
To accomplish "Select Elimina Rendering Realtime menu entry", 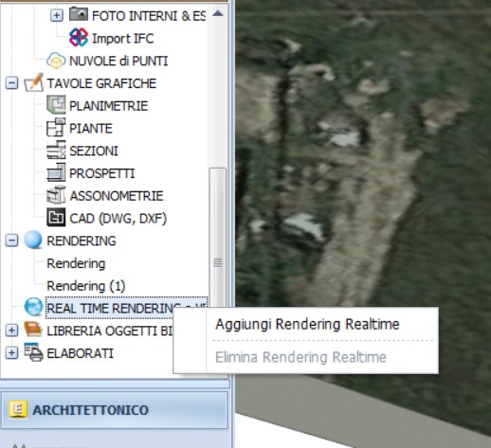I will click(x=300, y=357).
